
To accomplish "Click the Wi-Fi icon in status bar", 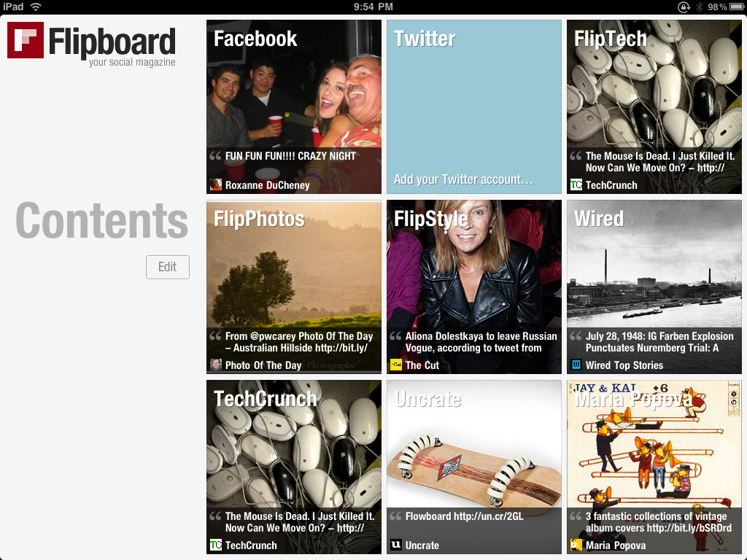I will pyautogui.click(x=36, y=7).
